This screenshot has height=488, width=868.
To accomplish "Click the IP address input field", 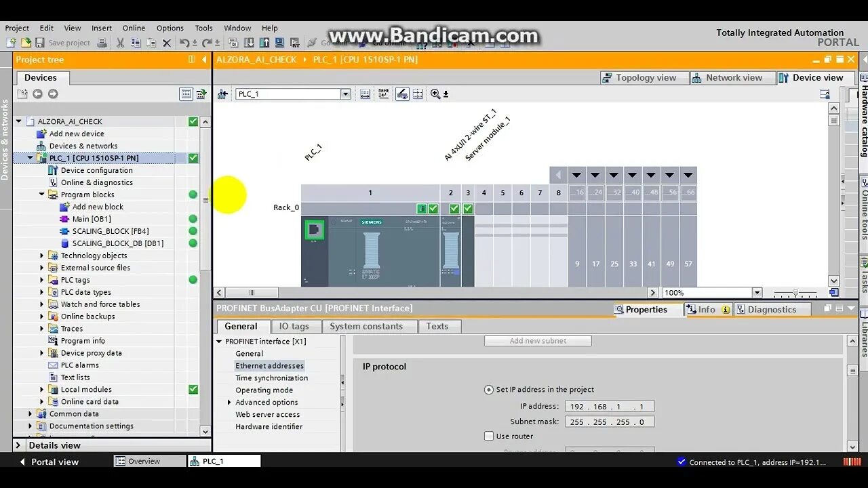I will (x=610, y=407).
